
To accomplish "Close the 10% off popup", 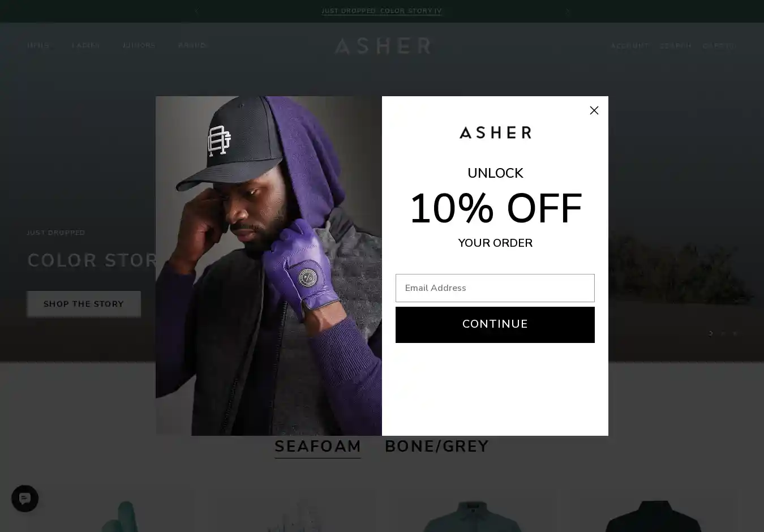I will 594,110.
